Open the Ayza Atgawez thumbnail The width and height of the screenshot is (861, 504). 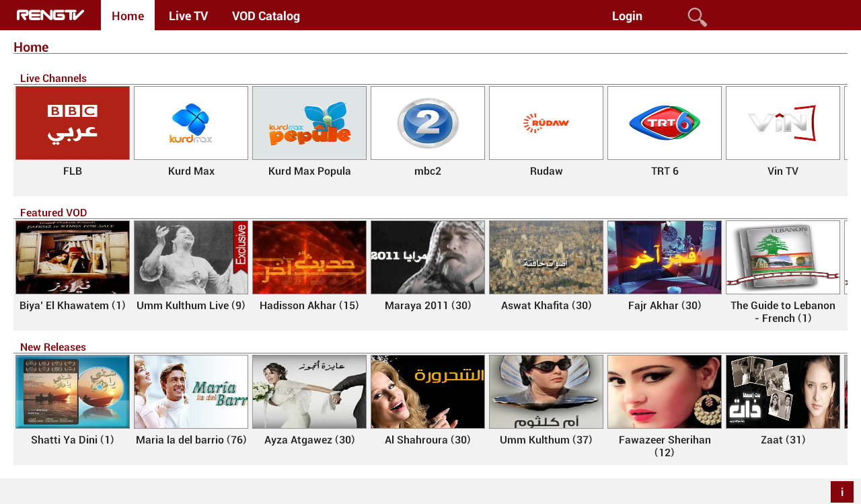309,392
